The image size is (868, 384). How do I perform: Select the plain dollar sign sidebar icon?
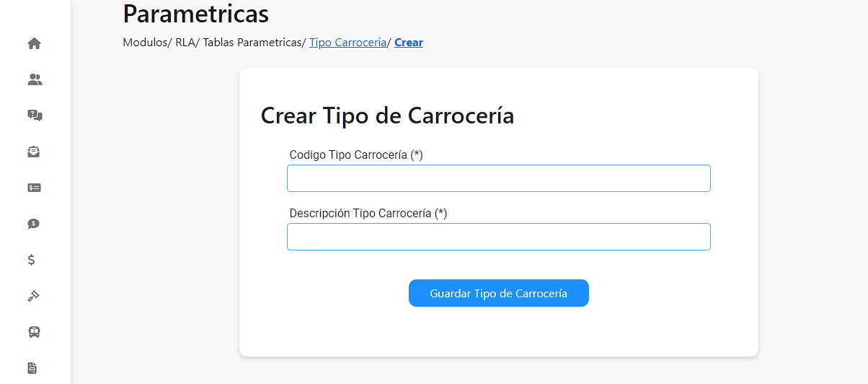[x=31, y=260]
